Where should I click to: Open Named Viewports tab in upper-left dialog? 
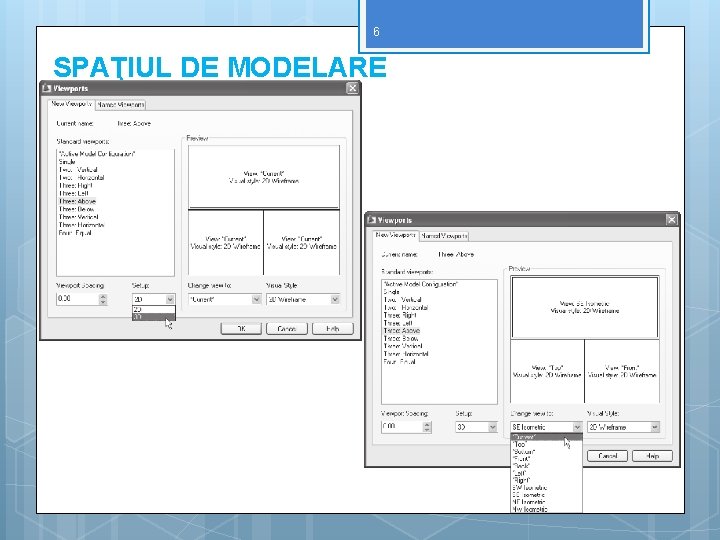121,105
